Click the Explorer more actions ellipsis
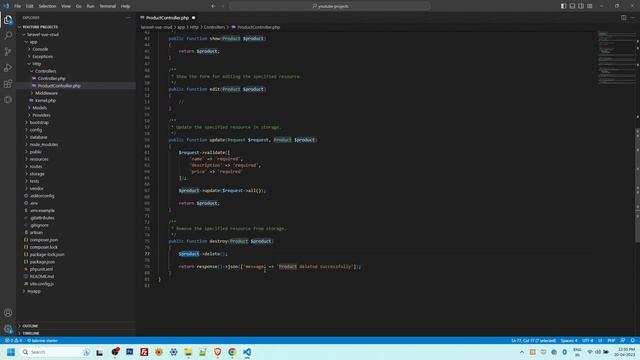640x360 pixels. [128, 18]
